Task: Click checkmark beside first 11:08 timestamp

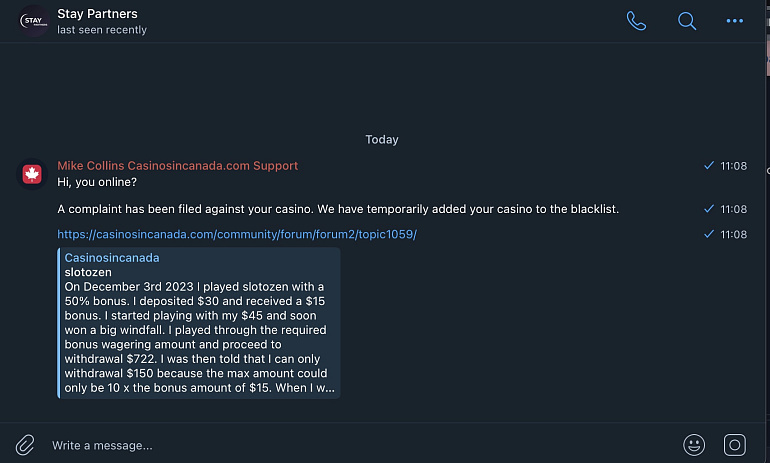Action: tap(709, 165)
